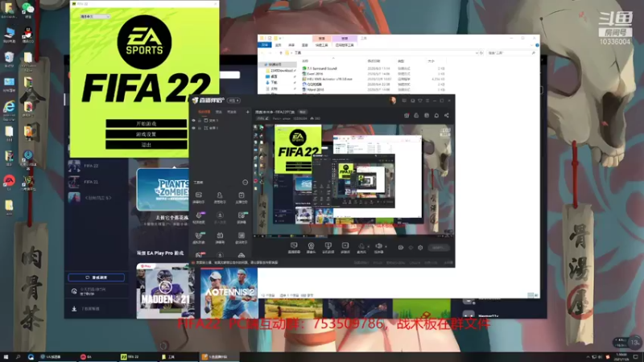Open the Internet Explorer desktop icon
644x362 pixels.
click(9, 109)
